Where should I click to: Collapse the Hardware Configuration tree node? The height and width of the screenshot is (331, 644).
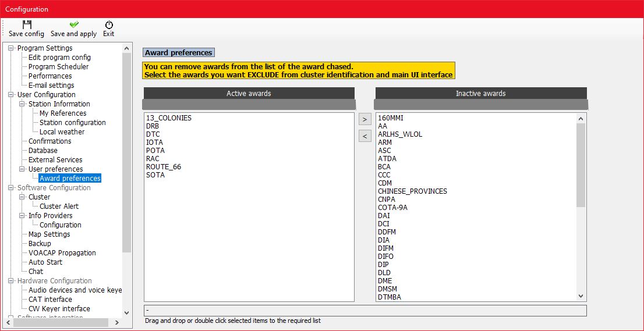[11, 281]
